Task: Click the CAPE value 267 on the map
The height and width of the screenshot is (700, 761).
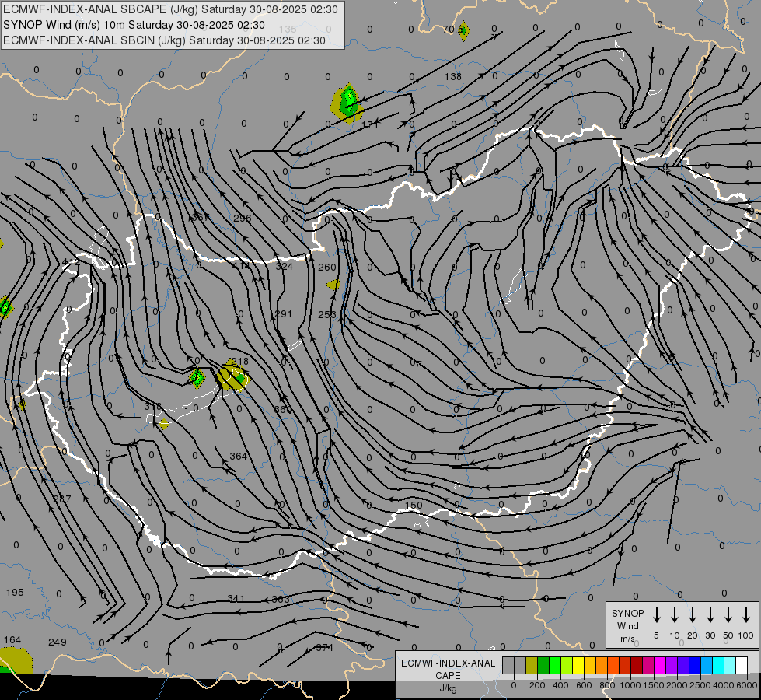Action: click(62, 499)
